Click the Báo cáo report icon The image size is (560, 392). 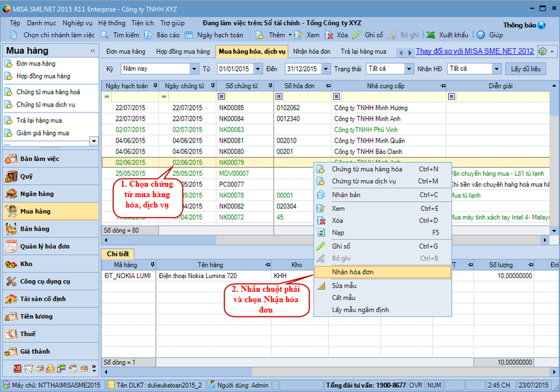coord(148,35)
